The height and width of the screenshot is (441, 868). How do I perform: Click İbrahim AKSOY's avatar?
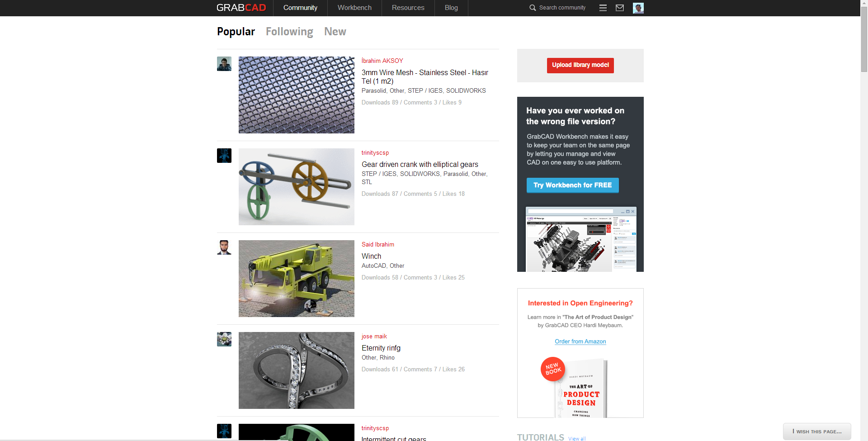pos(224,64)
